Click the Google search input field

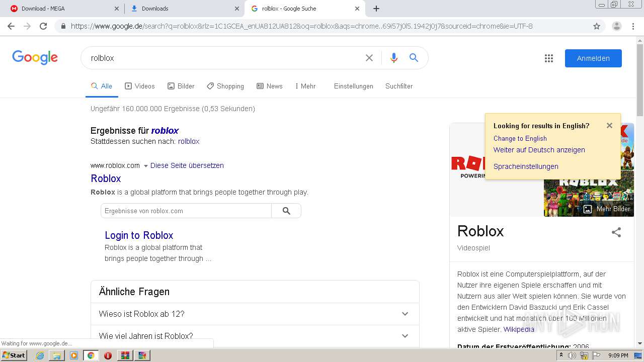226,58
